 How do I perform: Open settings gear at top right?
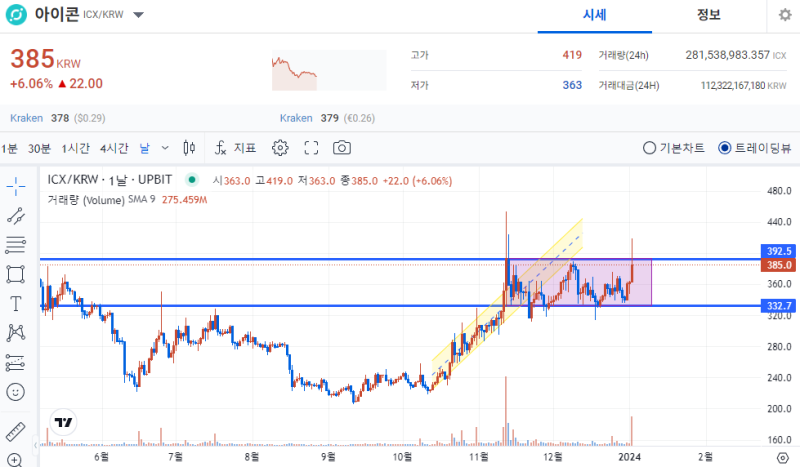point(785,15)
